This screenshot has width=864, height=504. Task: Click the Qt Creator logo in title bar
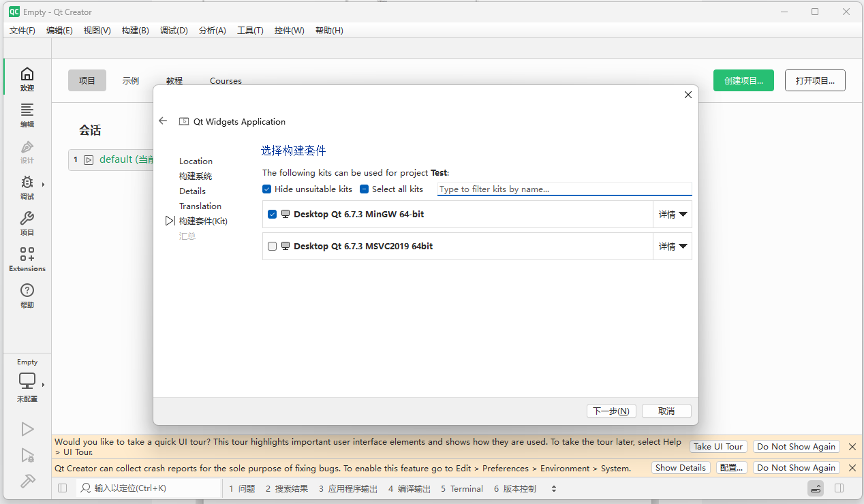pyautogui.click(x=14, y=12)
